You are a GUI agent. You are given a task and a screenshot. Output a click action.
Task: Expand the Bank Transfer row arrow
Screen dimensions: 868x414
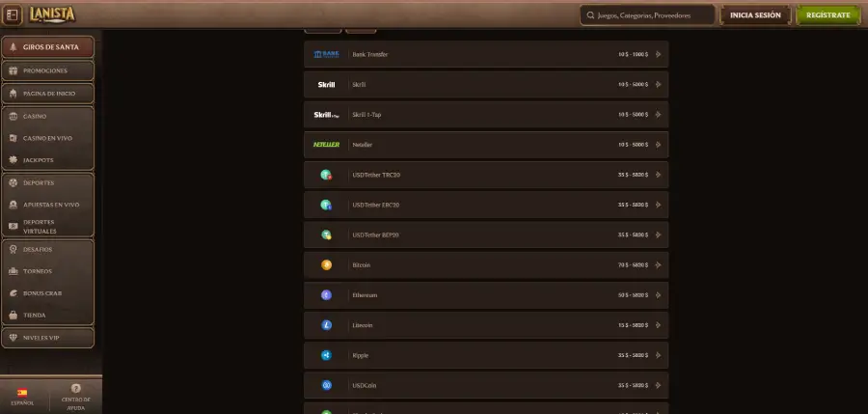658,55
